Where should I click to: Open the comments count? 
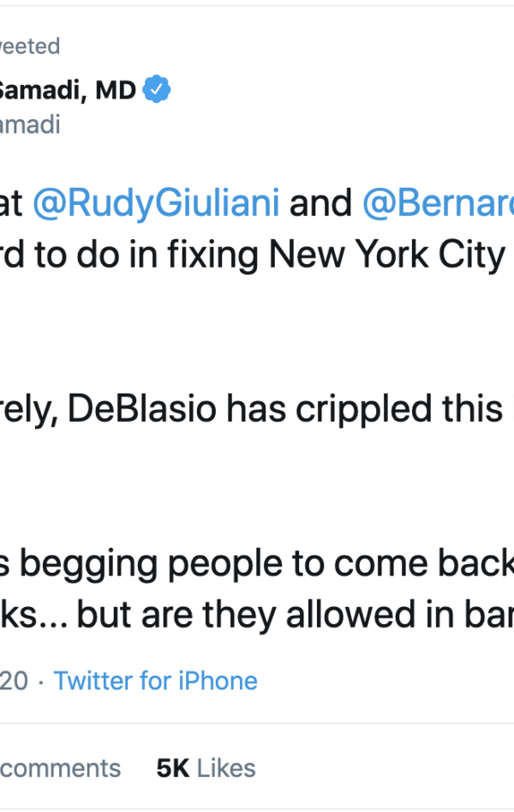point(60,767)
